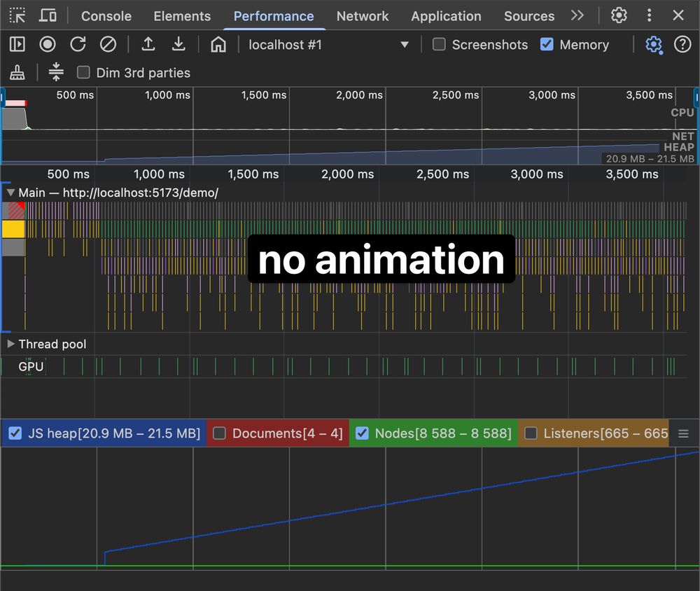The image size is (700, 591).
Task: Start recording a performance profile
Action: (48, 44)
